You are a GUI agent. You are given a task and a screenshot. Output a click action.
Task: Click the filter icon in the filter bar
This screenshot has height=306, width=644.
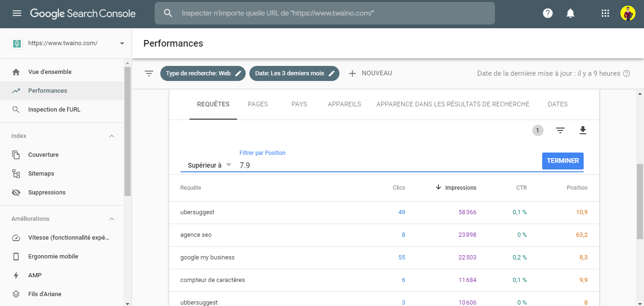149,73
